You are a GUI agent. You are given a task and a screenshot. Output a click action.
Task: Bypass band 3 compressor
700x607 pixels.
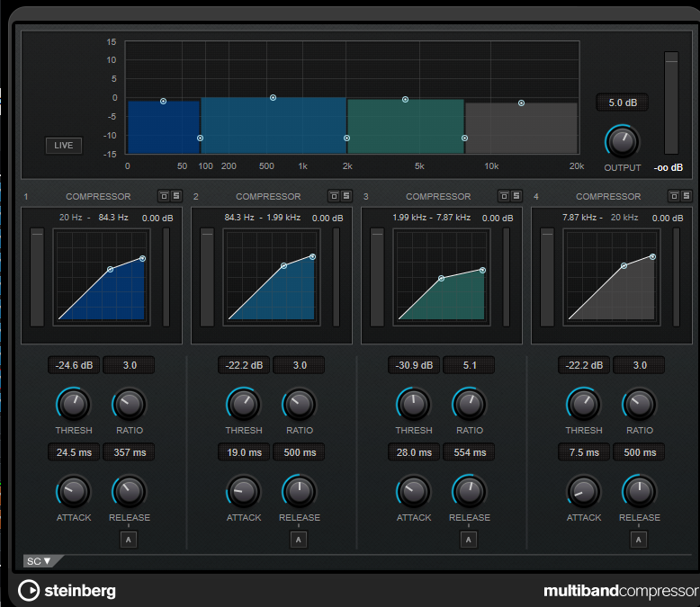(x=504, y=196)
